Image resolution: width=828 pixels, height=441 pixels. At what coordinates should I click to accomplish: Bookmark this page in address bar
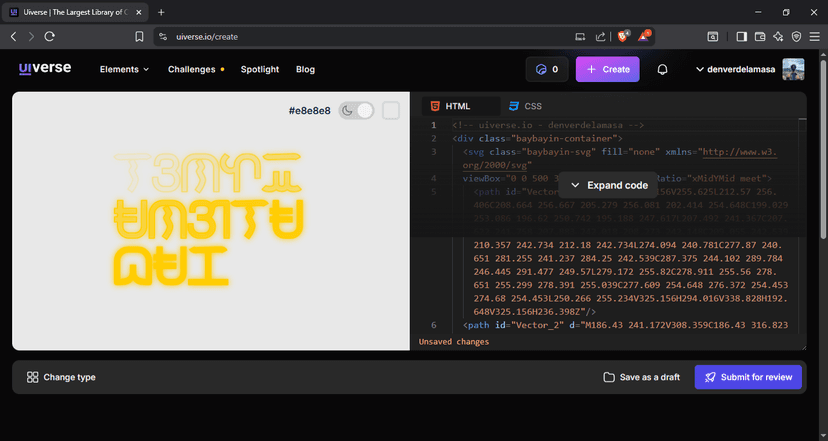(139, 36)
